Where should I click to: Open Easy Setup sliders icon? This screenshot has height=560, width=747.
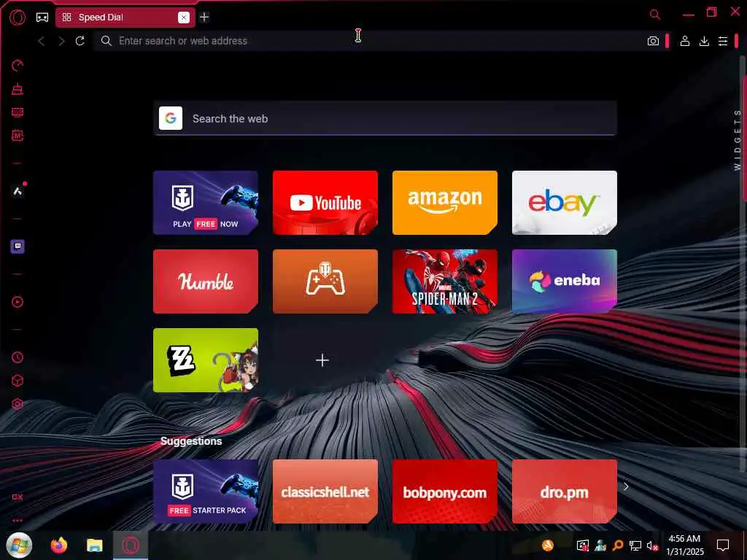tap(723, 41)
